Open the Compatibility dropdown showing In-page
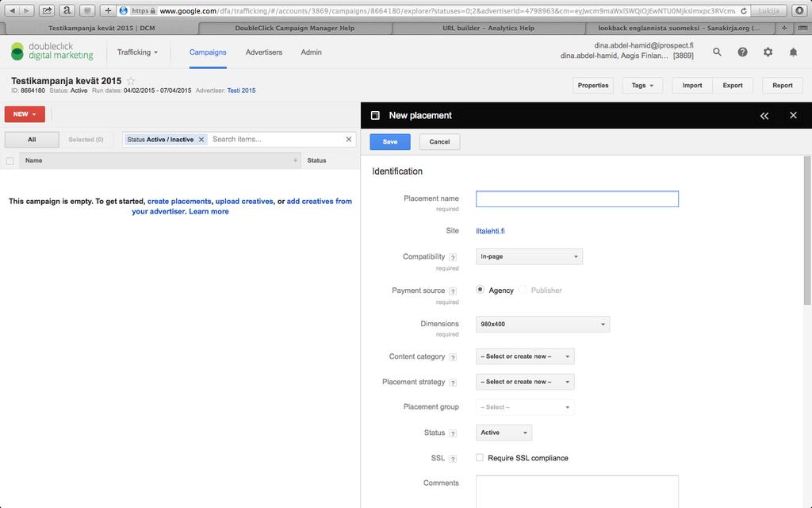The width and height of the screenshot is (812, 508). coord(529,256)
